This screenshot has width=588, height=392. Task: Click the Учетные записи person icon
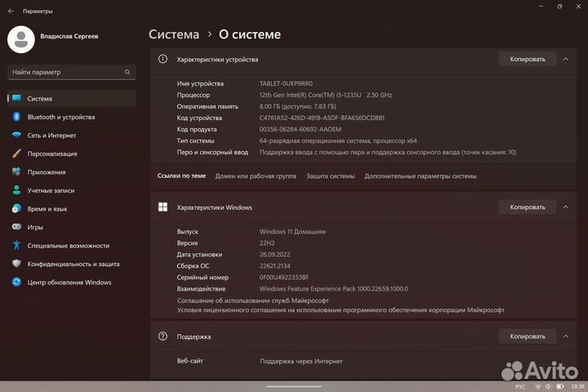16,190
